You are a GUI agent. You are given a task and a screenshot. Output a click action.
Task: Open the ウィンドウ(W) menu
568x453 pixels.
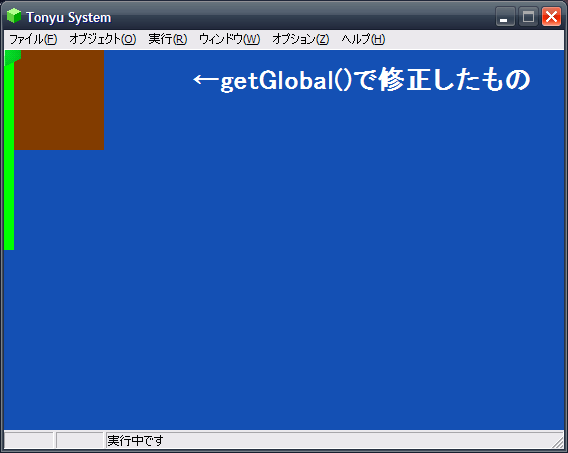pos(229,39)
